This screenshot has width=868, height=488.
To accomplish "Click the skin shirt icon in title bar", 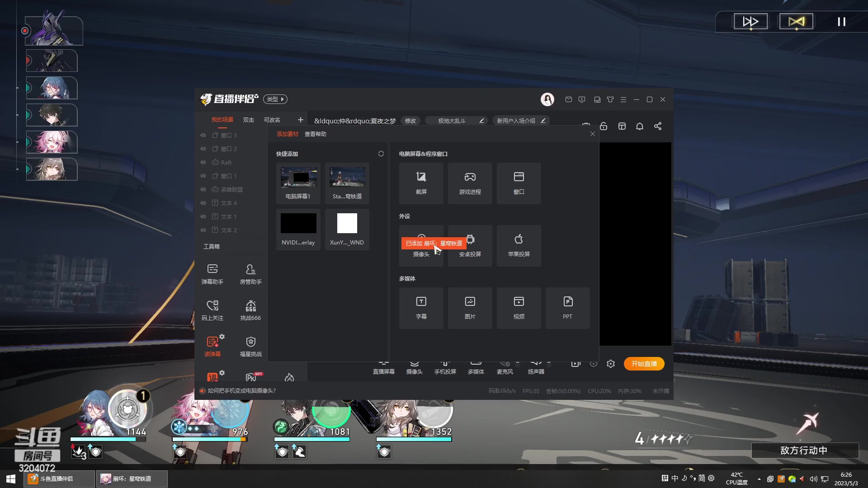I will click(x=610, y=99).
